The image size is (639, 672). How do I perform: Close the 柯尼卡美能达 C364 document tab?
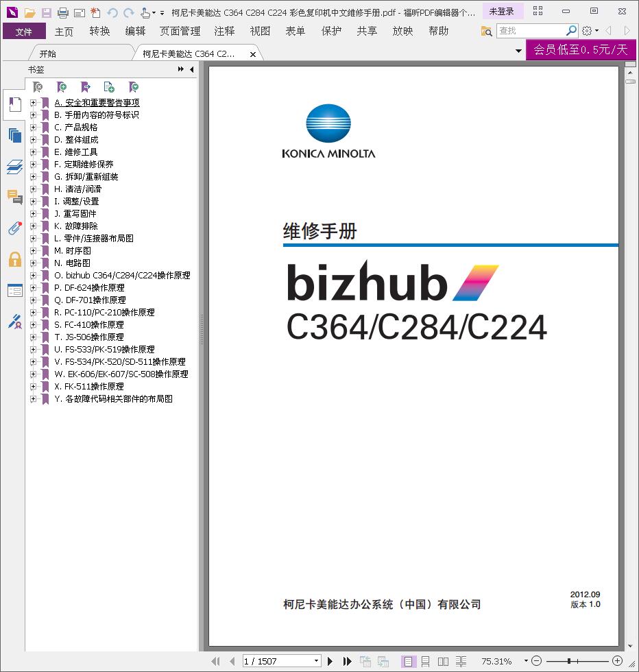(253, 54)
